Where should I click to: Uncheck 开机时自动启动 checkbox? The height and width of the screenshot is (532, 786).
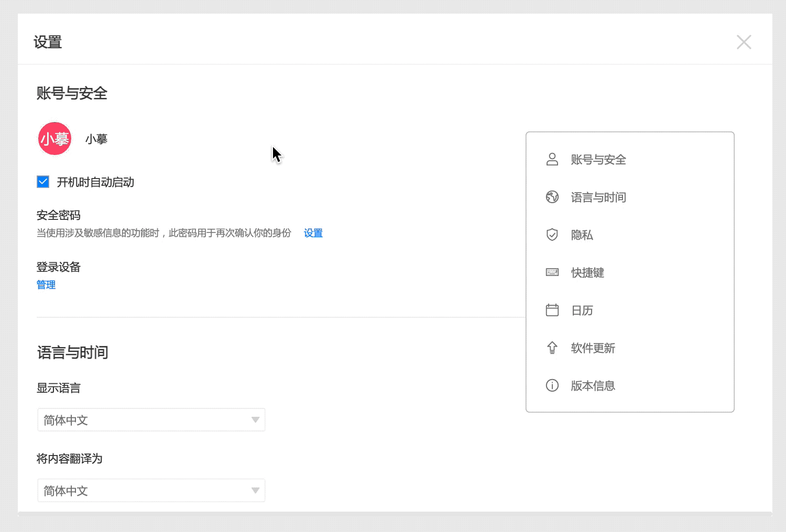click(x=43, y=182)
